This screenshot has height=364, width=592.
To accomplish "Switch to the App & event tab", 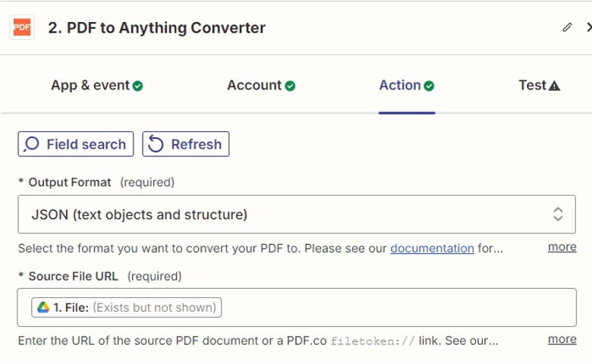I will (x=90, y=86).
